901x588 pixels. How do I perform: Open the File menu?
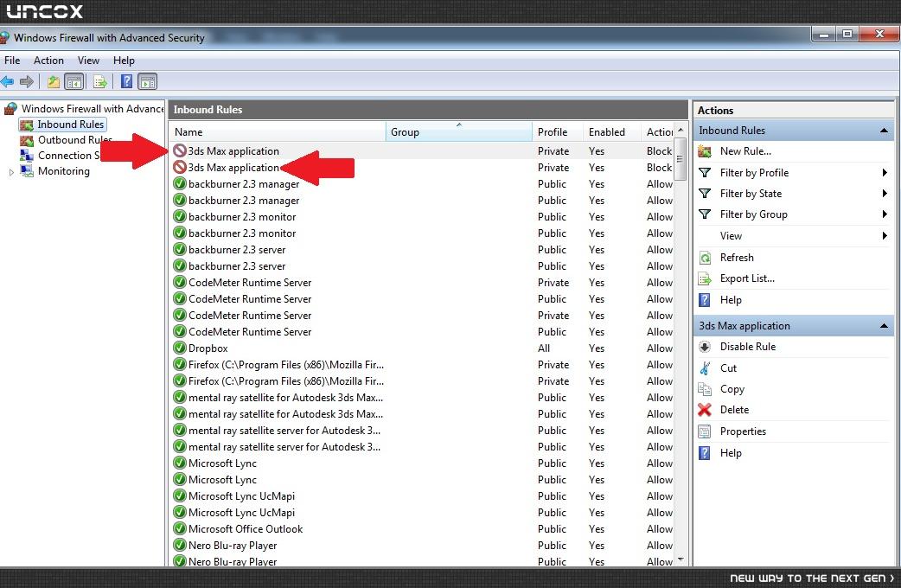tap(12, 61)
